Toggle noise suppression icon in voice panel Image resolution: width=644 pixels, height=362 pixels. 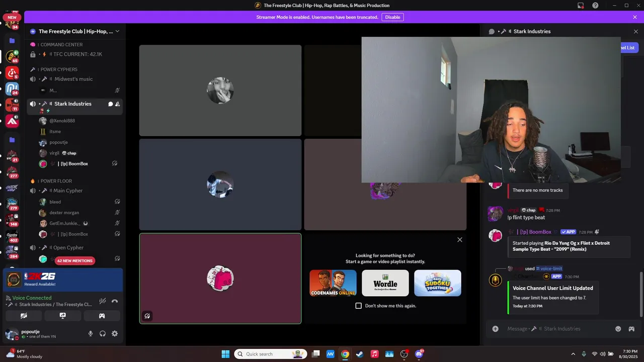pos(103,301)
